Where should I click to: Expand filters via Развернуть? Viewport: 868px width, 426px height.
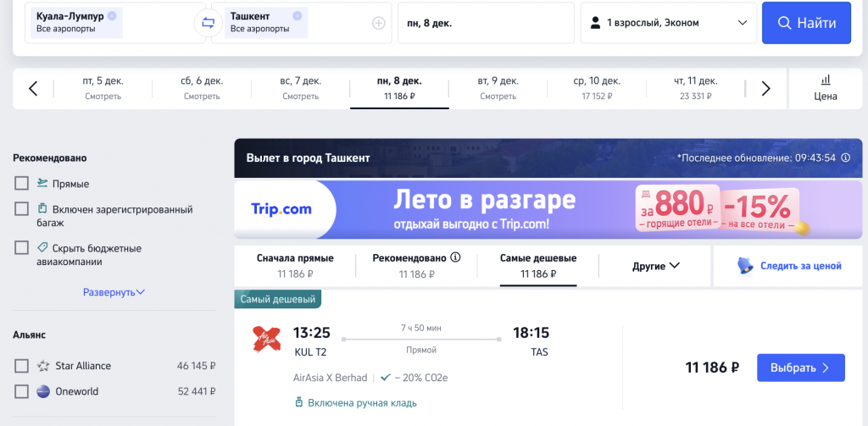pyautogui.click(x=114, y=292)
